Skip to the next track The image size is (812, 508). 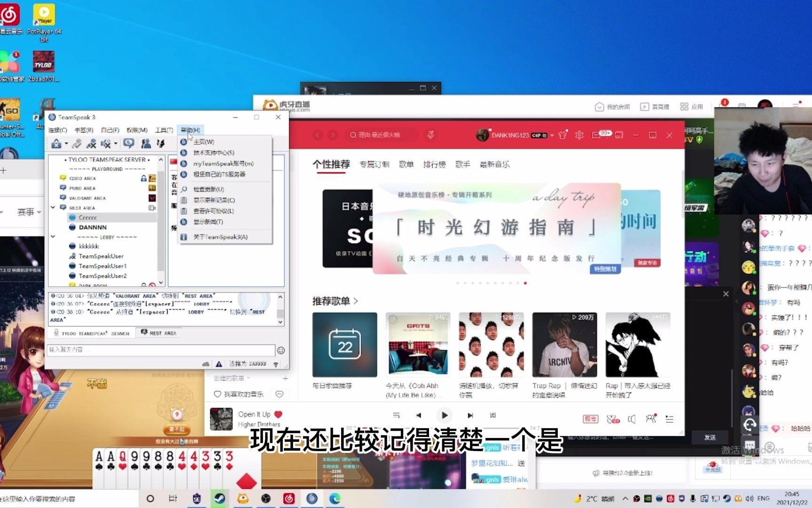click(470, 415)
